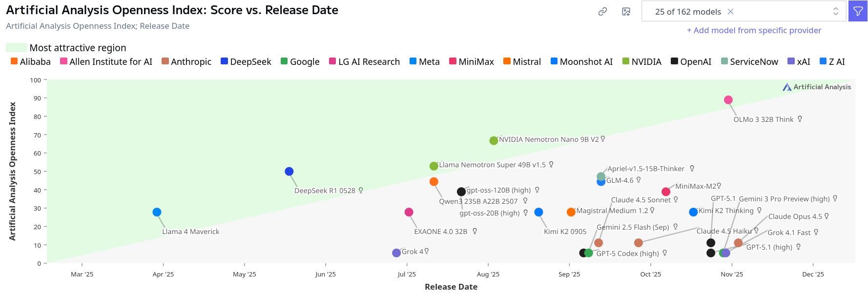Click the NVIDIA Nemotron Nano 9B V2 point
Image resolution: width=868 pixels, height=295 pixels.
point(494,140)
